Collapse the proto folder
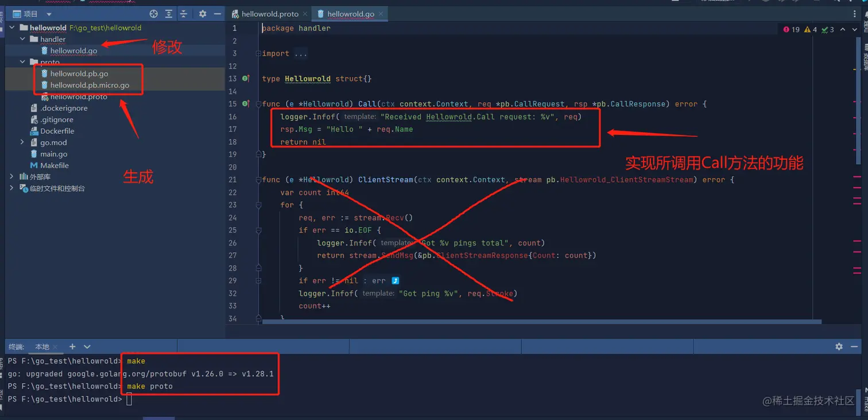Screen dimensions: 868x420 click(x=22, y=62)
